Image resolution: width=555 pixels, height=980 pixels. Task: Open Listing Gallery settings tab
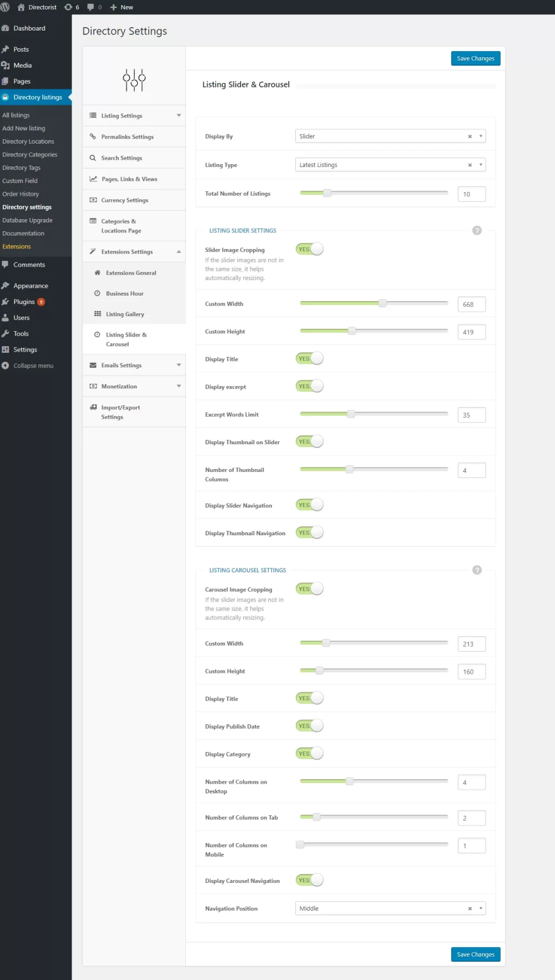(x=125, y=314)
